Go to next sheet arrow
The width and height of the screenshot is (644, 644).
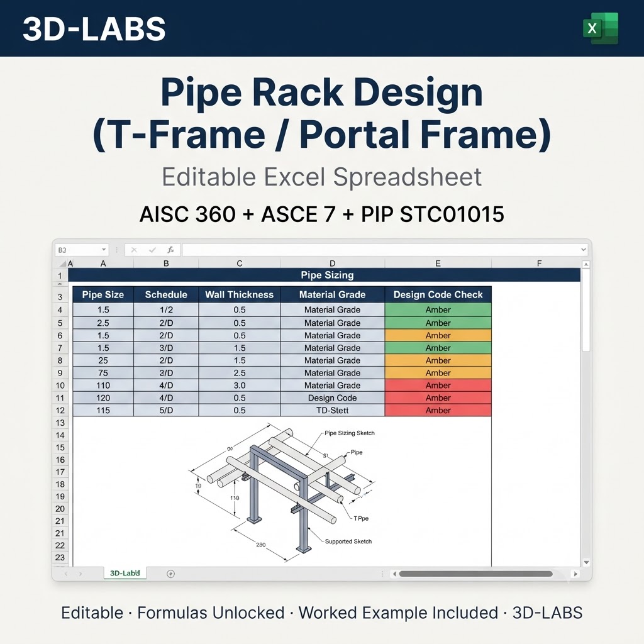click(80, 574)
